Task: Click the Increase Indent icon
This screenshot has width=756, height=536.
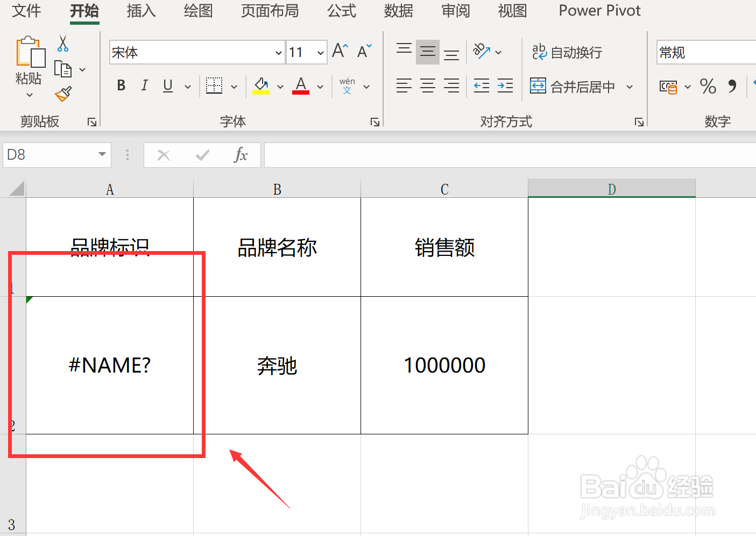Action: pos(505,86)
